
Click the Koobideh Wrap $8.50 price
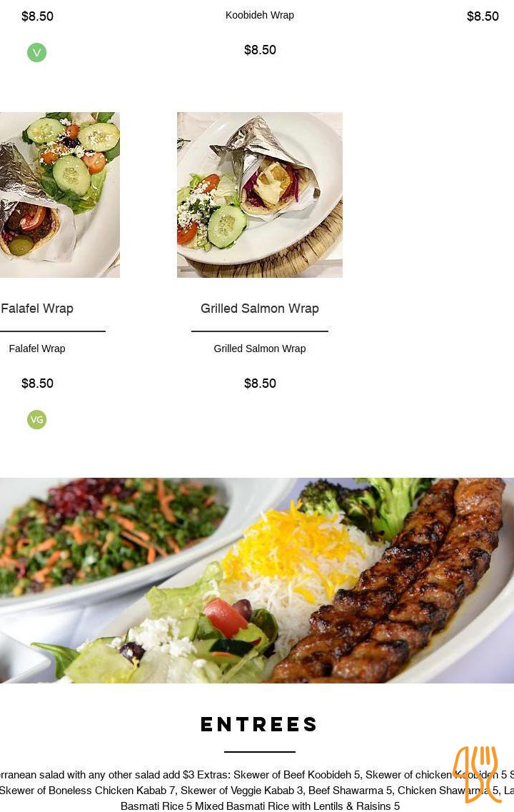(x=260, y=50)
